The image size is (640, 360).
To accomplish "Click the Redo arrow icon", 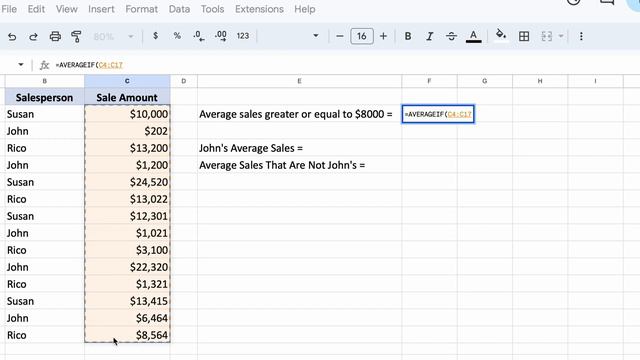I will pos(33,36).
